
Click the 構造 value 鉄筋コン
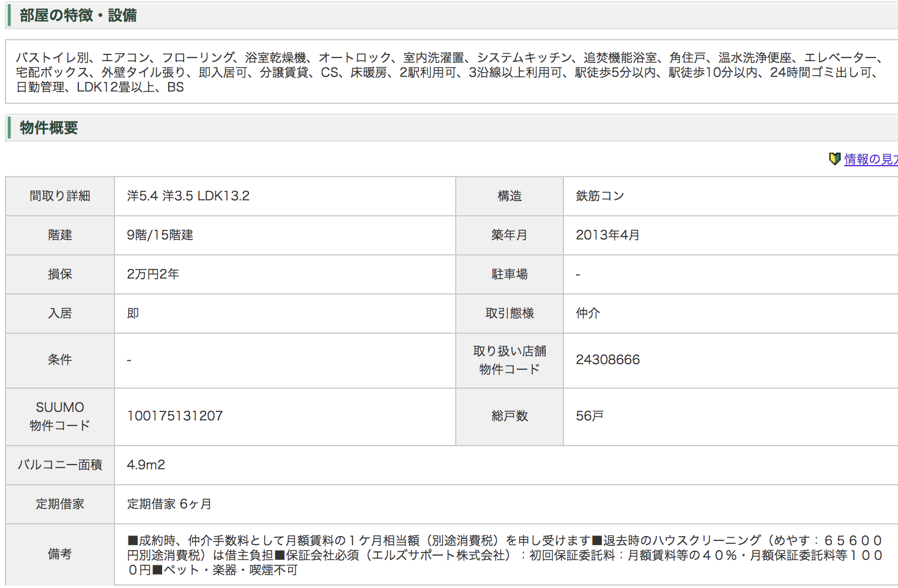(599, 196)
